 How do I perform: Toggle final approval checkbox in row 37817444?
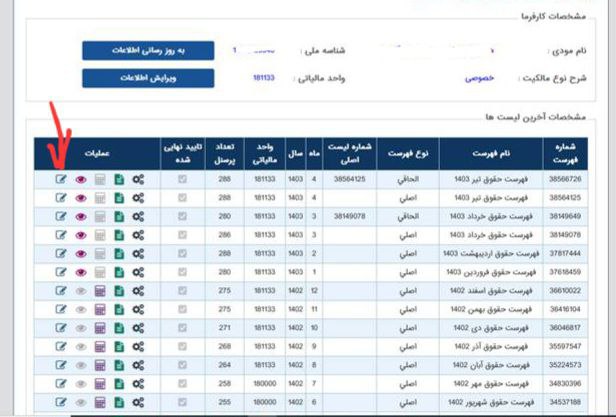pyautogui.click(x=182, y=254)
